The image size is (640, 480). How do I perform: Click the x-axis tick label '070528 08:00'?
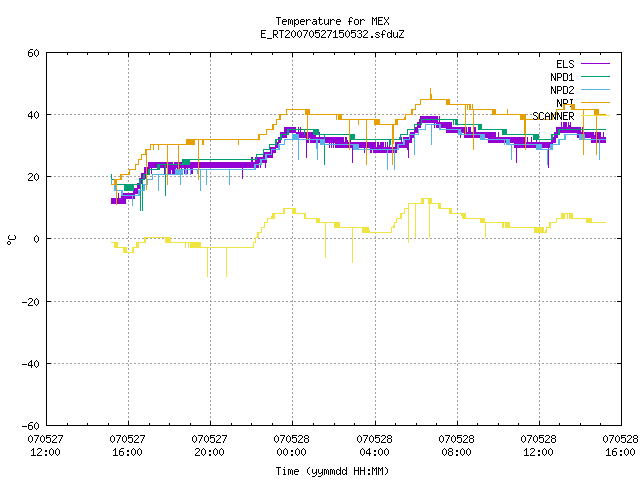456,446
